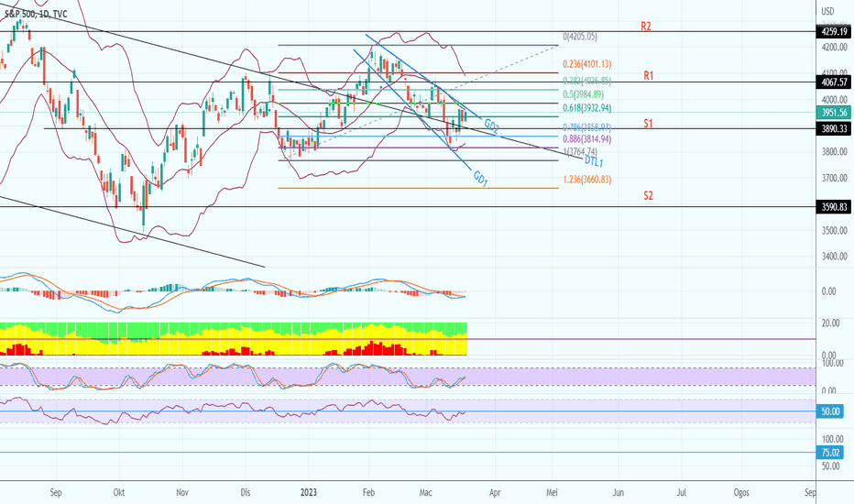Image resolution: width=854 pixels, height=504 pixels.
Task: Select the 0(4205.05) Fibonacci label
Action: point(580,37)
